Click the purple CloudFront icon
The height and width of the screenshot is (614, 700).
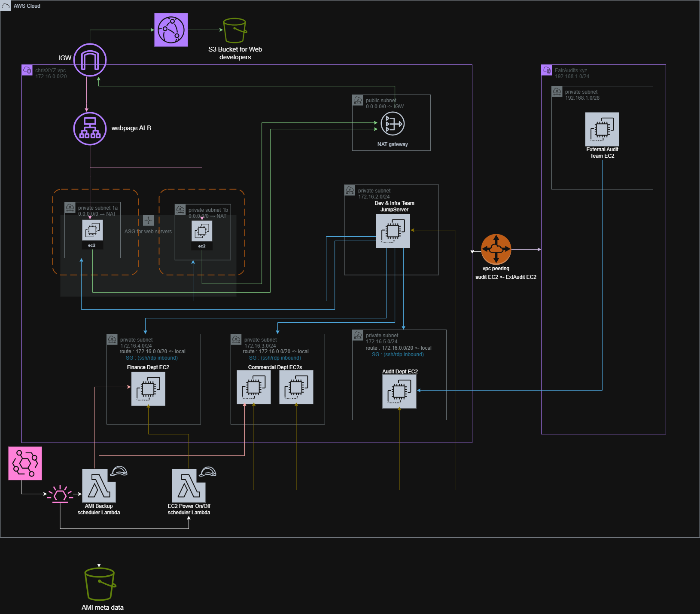point(171,30)
